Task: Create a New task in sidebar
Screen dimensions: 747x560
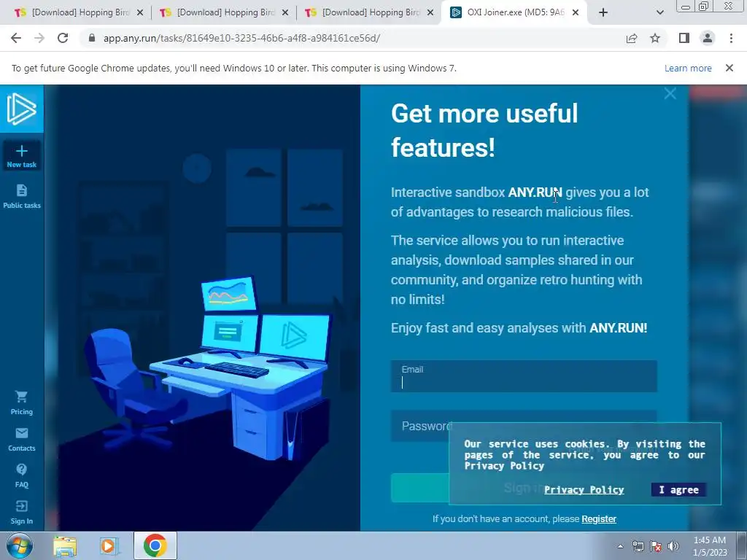Action: (21, 156)
